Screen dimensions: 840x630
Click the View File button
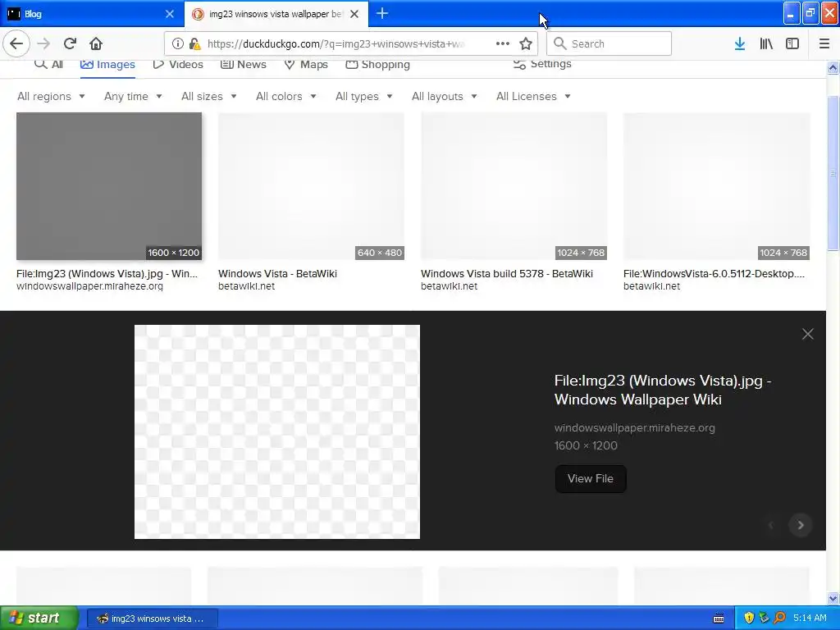(591, 478)
